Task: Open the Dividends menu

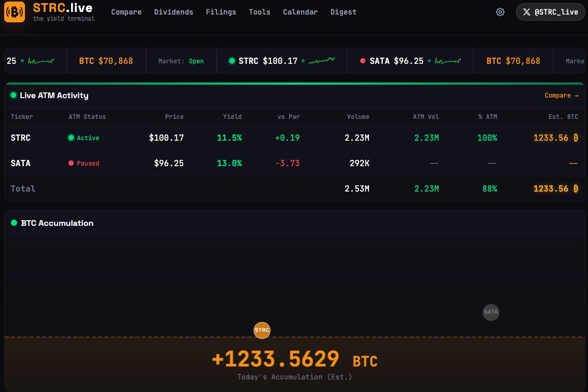Action: point(174,12)
